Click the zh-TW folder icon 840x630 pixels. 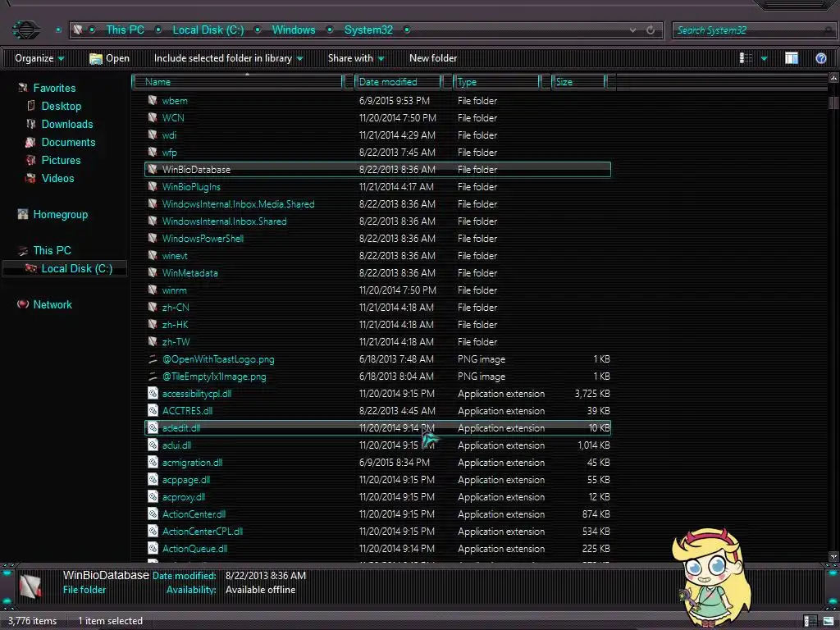153,341
